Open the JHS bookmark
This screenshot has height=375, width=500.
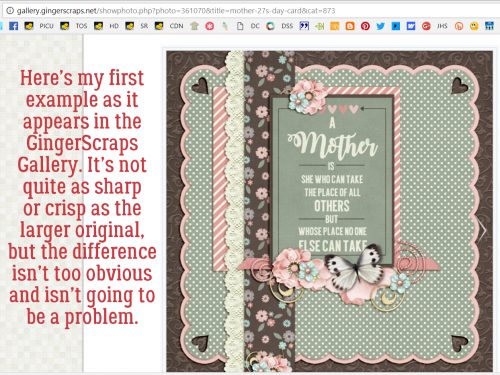click(442, 26)
